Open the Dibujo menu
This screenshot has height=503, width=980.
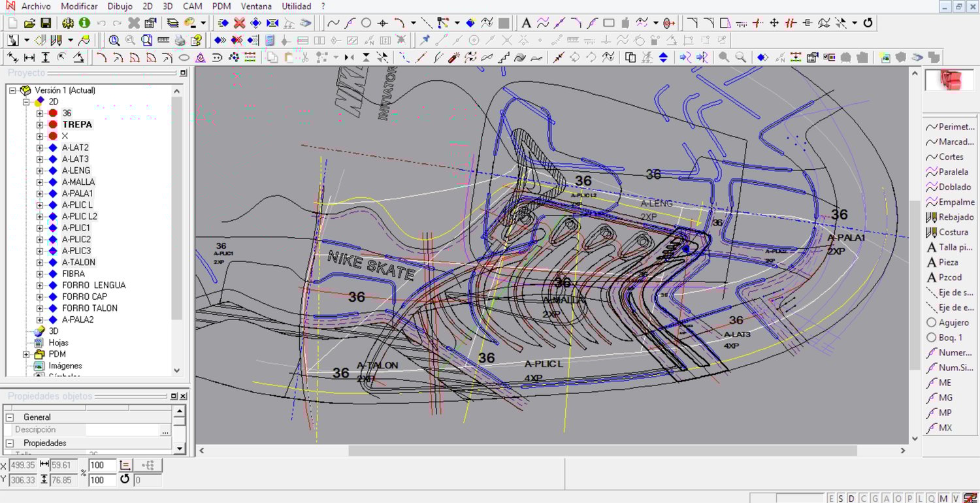tap(120, 7)
